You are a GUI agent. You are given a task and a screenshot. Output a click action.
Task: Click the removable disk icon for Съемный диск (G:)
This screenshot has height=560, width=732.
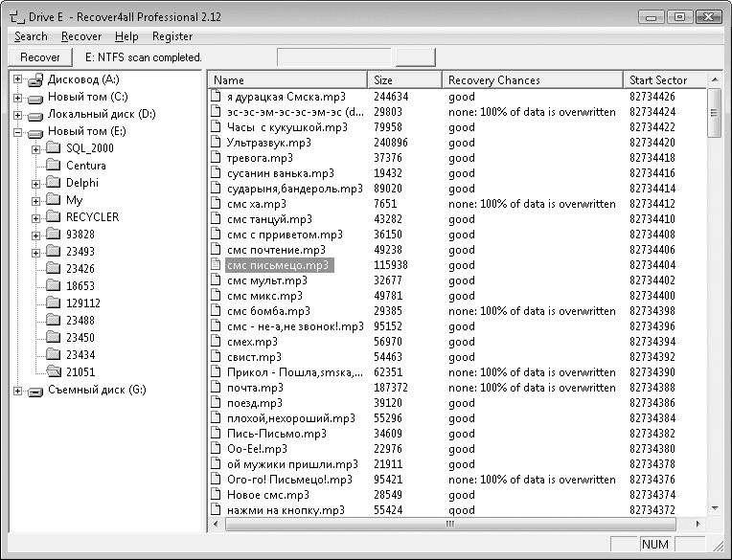click(x=35, y=392)
